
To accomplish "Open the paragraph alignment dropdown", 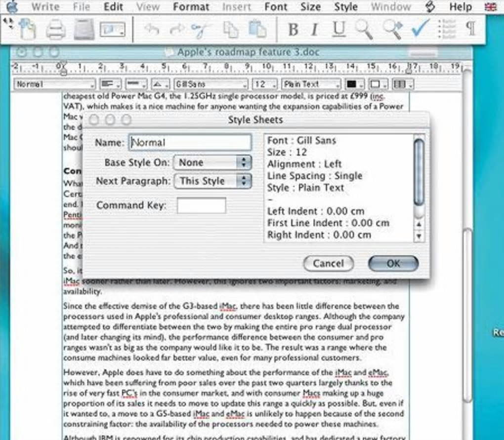I will [x=110, y=84].
